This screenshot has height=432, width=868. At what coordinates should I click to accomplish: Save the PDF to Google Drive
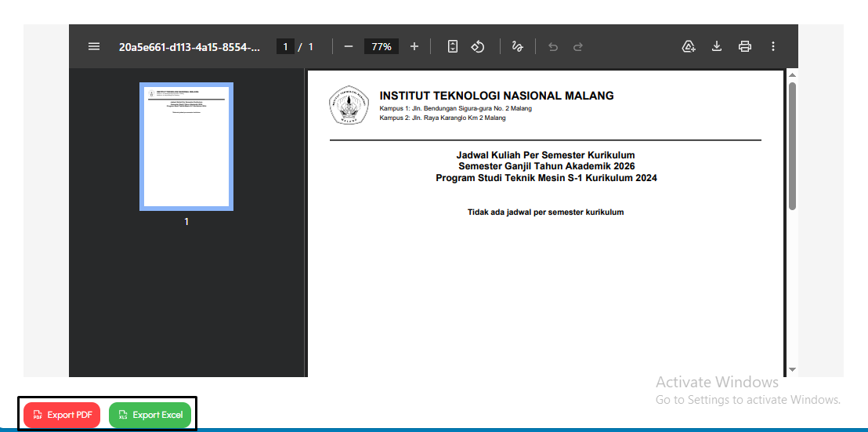(688, 46)
